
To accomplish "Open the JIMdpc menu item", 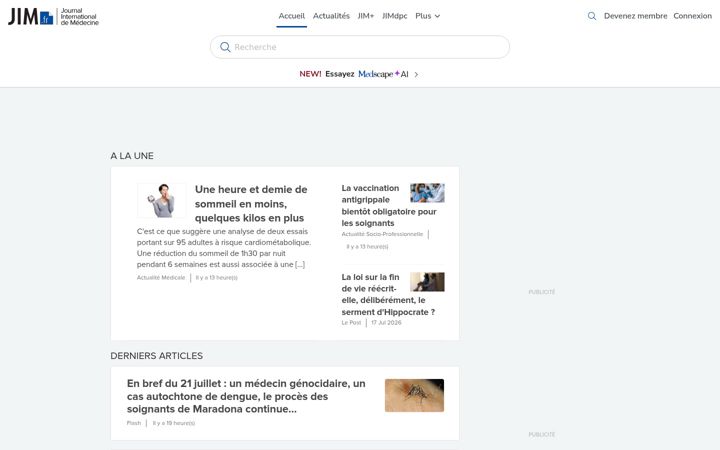I will point(394,16).
